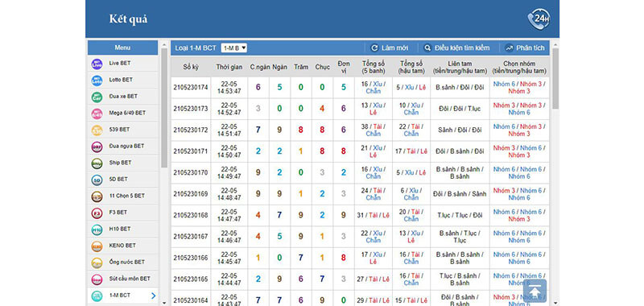
Task: Click the Đua ngựa BET icon
Action: pos(97,147)
